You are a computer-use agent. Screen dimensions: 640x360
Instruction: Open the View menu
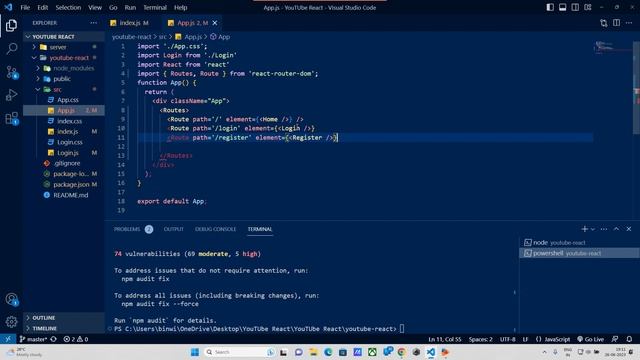pos(95,7)
